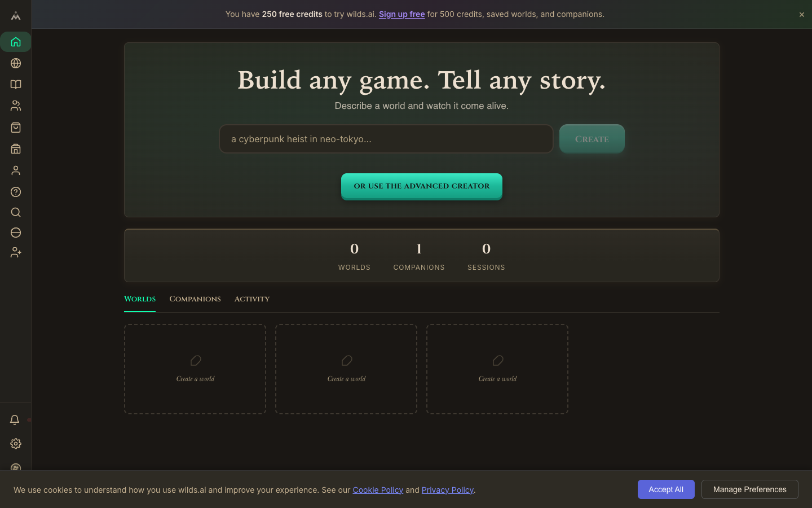Open the search magnifier sidebar icon
Screen dimensions: 812x508
(x=16, y=212)
